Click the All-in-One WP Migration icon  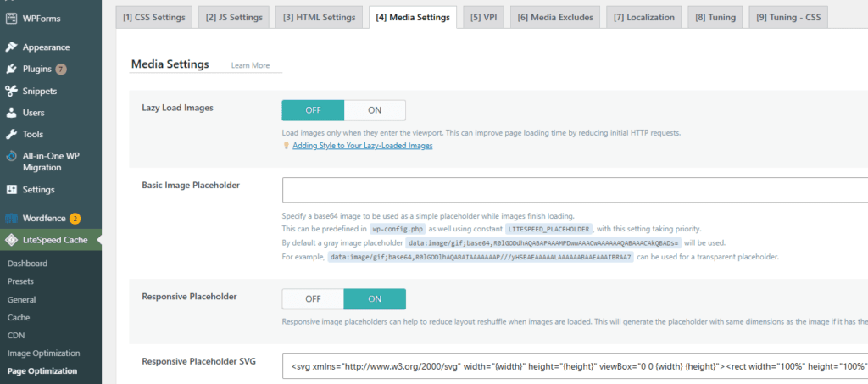pyautogui.click(x=11, y=156)
